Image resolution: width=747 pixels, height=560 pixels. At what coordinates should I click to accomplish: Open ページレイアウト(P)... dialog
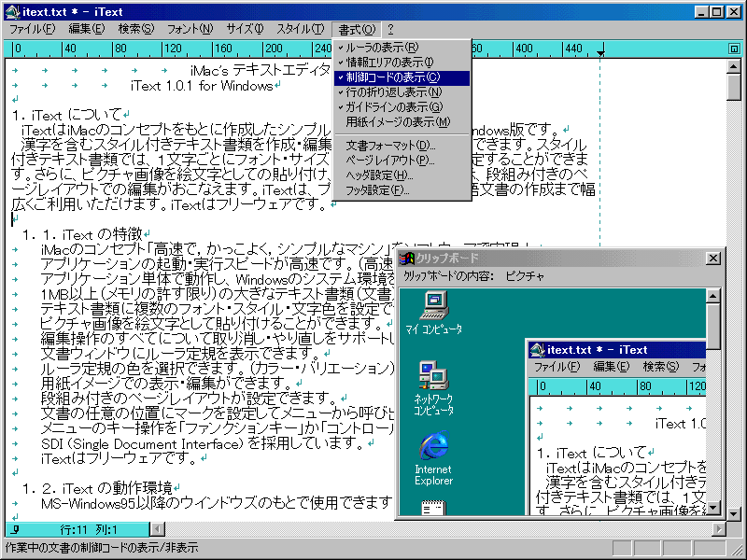[x=402, y=161]
